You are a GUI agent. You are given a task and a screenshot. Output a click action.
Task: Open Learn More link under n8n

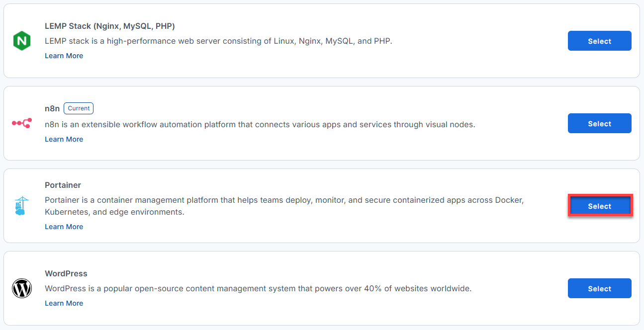point(64,139)
